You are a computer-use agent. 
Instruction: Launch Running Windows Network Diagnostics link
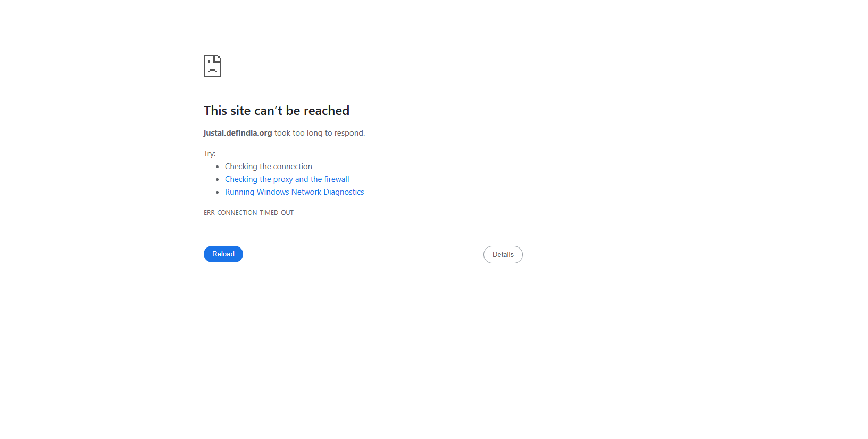295,192
